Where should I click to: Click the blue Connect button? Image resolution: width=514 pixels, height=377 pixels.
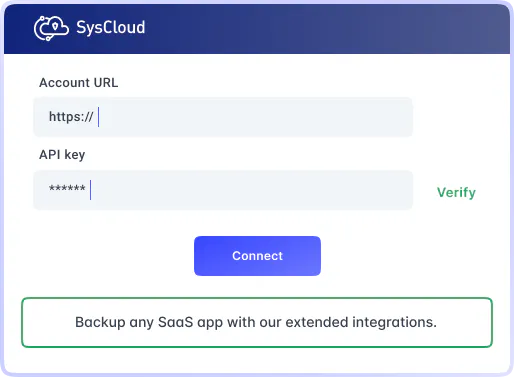257,256
